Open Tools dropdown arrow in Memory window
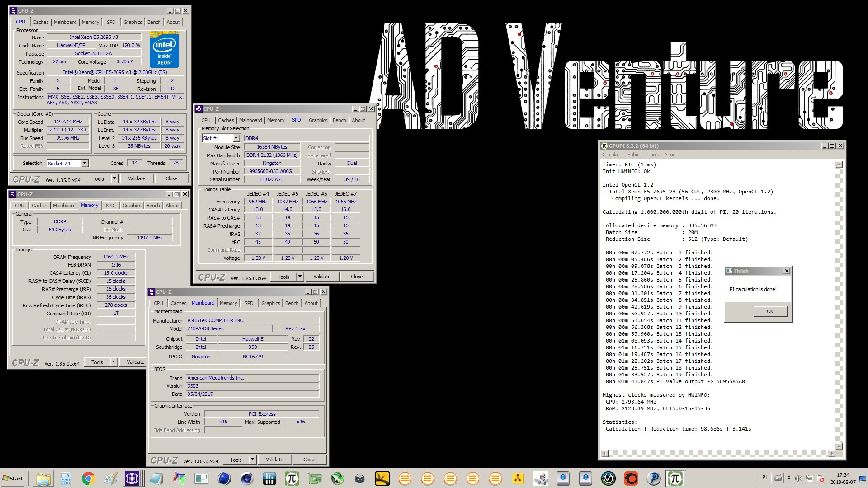Viewport: 868px width, 488px height. click(x=113, y=362)
